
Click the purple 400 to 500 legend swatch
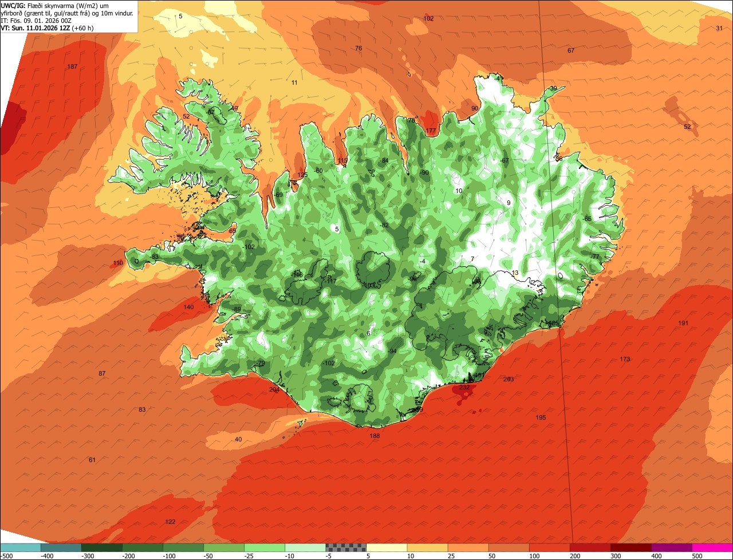(671, 547)
